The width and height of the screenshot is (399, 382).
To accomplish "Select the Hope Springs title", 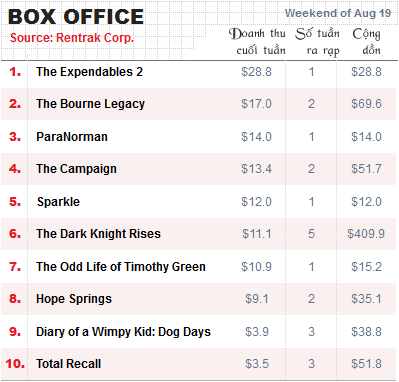I will [x=74, y=299].
